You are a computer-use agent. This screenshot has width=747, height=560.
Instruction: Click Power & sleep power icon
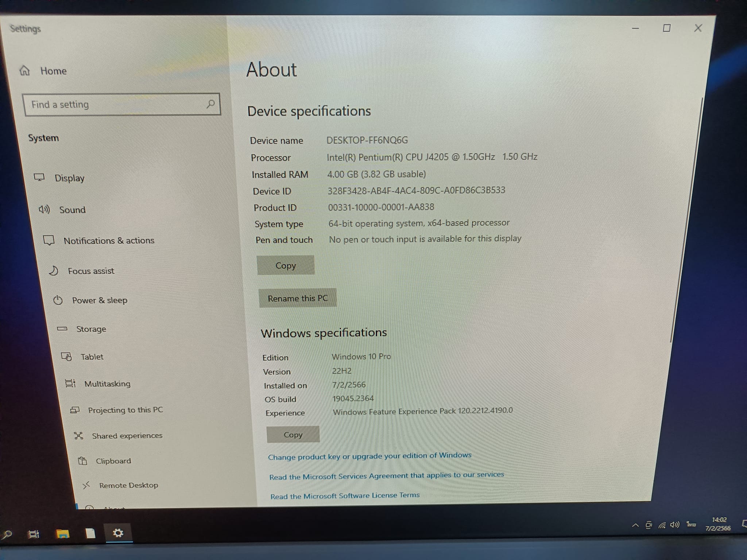58,300
